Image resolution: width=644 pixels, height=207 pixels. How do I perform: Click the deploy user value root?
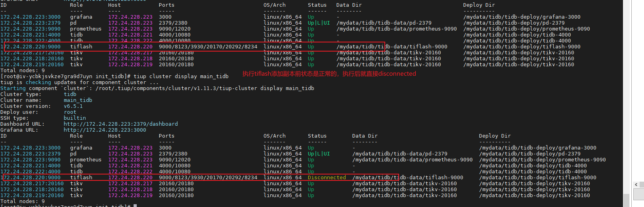coord(70,112)
